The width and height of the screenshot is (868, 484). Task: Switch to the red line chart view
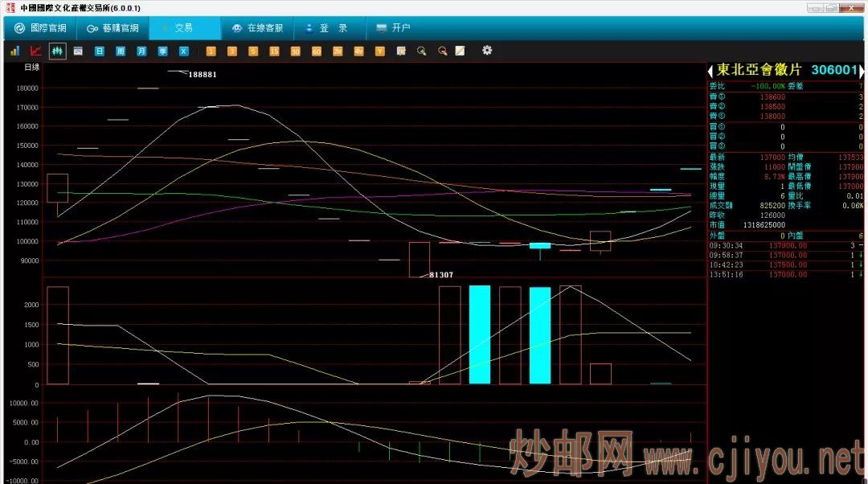[x=36, y=51]
